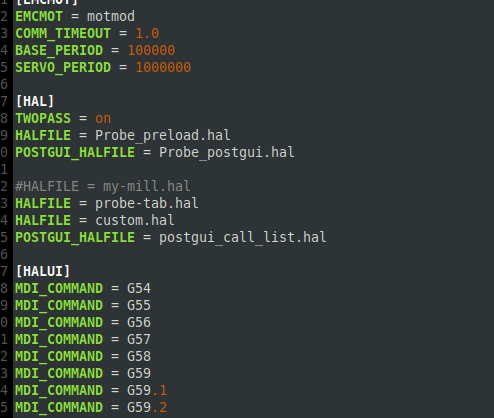This screenshot has height=418, width=494.
Task: Click the G57 MDI command value
Action: coord(139,339)
